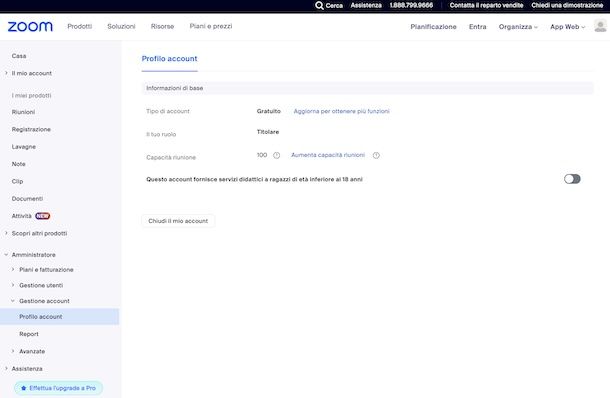Image resolution: width=610 pixels, height=398 pixels.
Task: Click star icon in upgrade to Pro button
Action: click(24, 388)
